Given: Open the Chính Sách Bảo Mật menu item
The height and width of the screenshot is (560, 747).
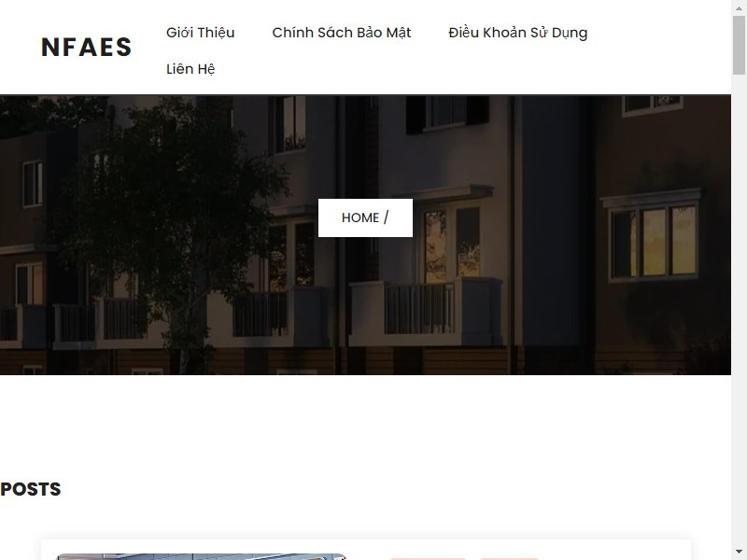Looking at the screenshot, I should tap(342, 33).
